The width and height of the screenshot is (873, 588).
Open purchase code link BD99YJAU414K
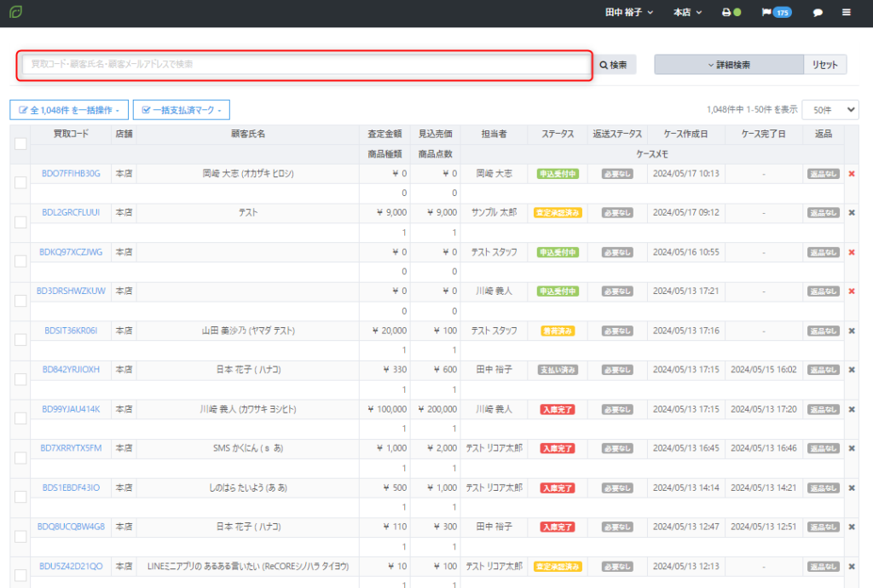[x=71, y=409]
